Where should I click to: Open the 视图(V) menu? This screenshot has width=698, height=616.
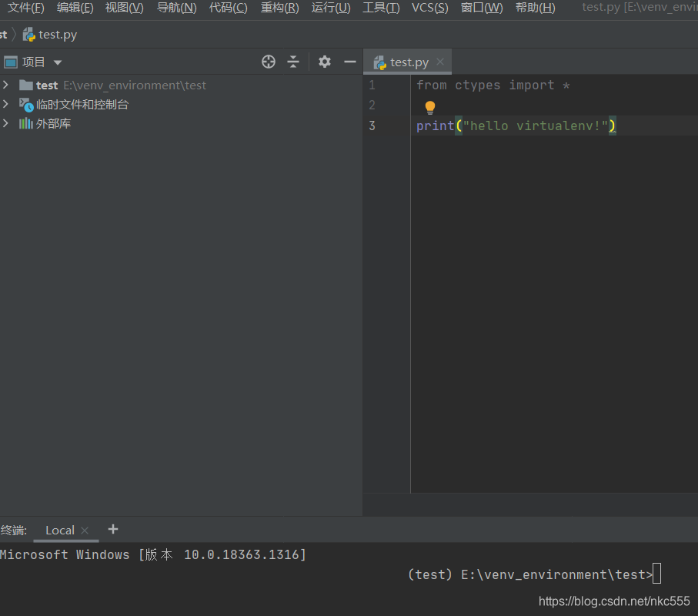tap(124, 8)
